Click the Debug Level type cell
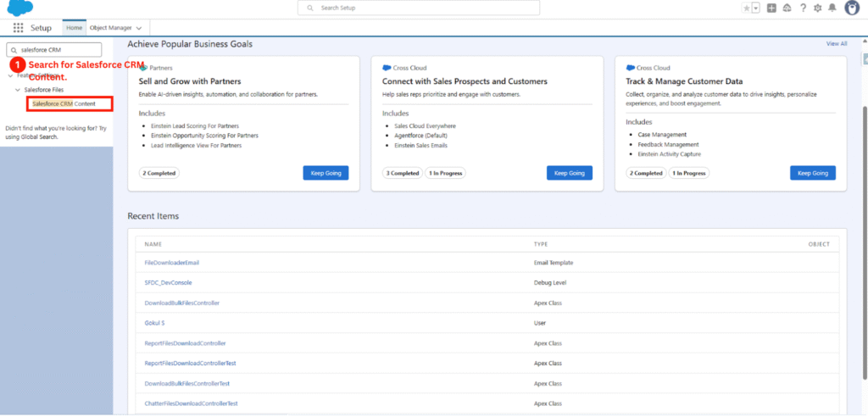 coord(549,282)
